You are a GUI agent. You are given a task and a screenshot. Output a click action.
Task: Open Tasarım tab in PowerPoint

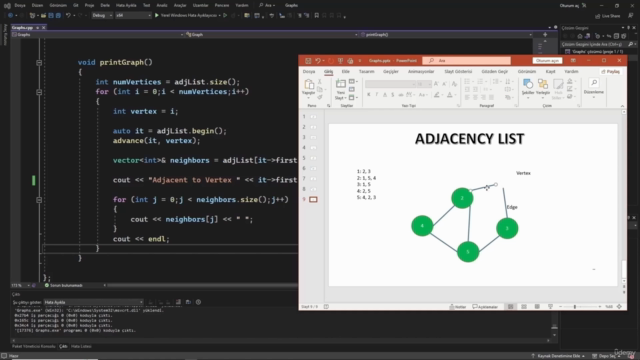tap(366, 71)
